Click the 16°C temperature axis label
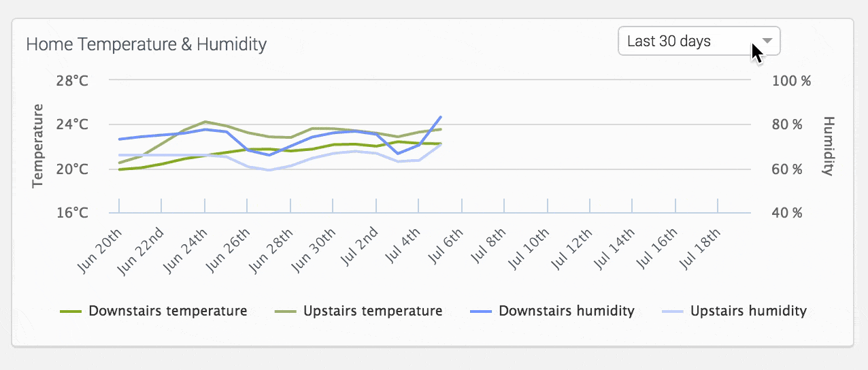 [73, 213]
